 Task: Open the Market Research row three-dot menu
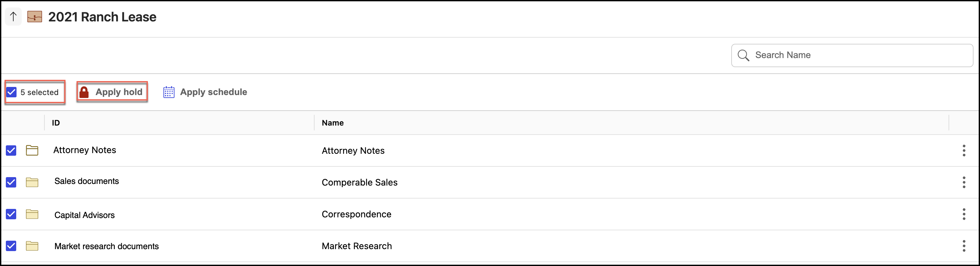964,246
